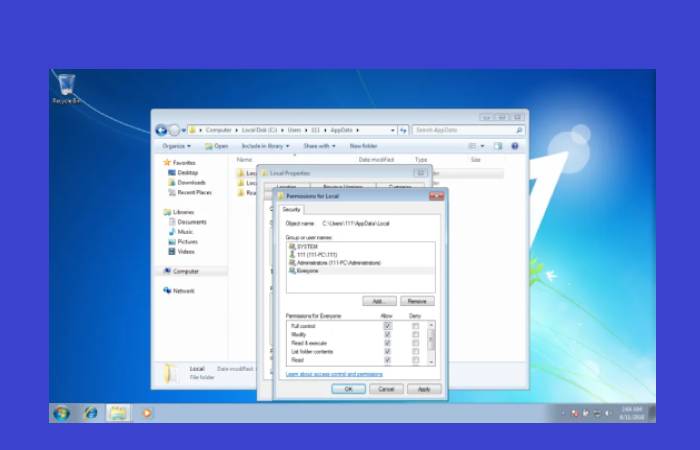Click the Refresh button beside address bar

tap(403, 130)
